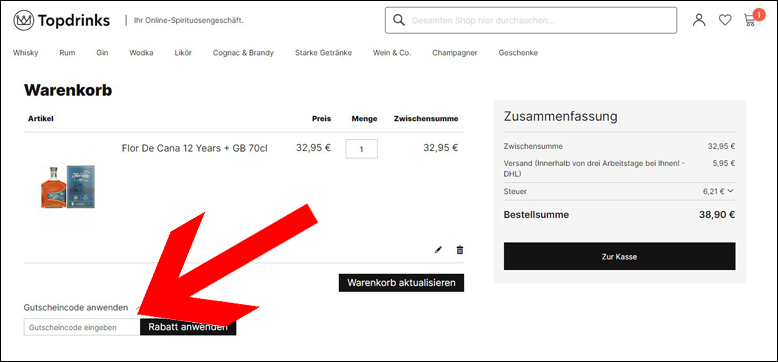Click the Topdrinks crown logo
The image size is (778, 362).
pyautogui.click(x=24, y=20)
